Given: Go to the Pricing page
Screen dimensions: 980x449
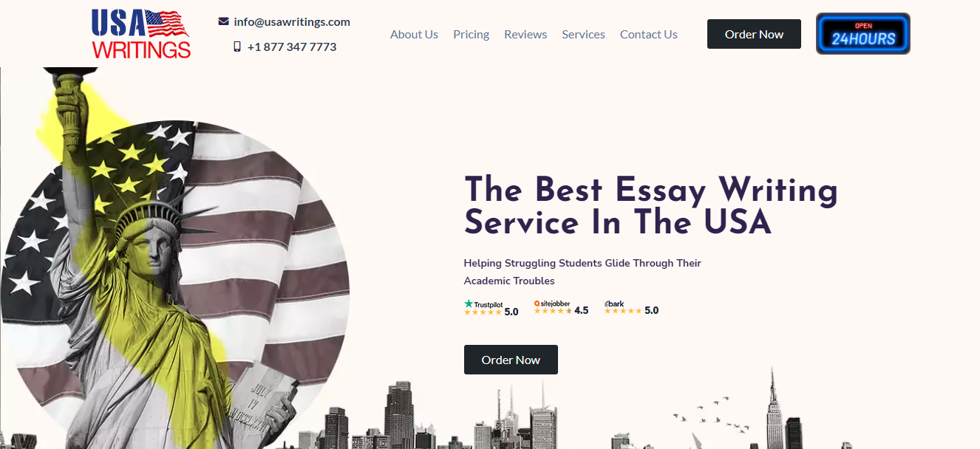Looking at the screenshot, I should (472, 34).
